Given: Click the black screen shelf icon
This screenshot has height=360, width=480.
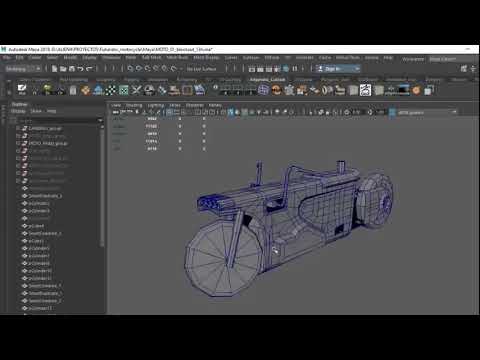Looking at the screenshot, I should (x=403, y=89).
